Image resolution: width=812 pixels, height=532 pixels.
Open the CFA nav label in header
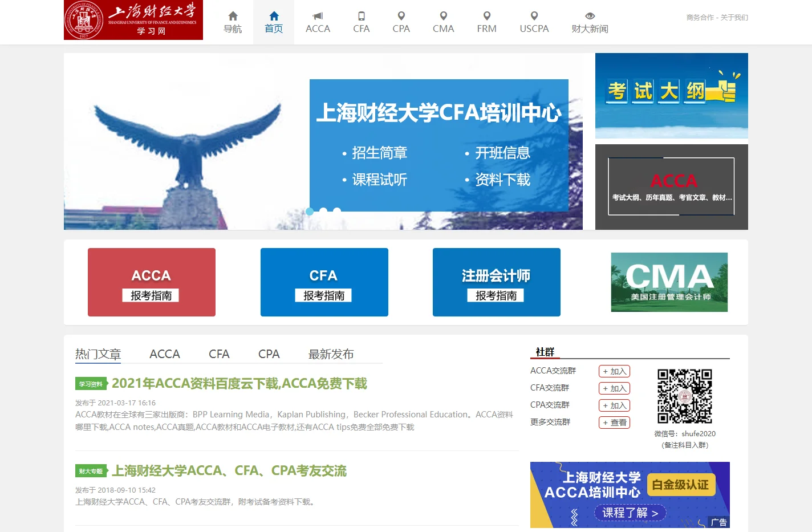(362, 29)
